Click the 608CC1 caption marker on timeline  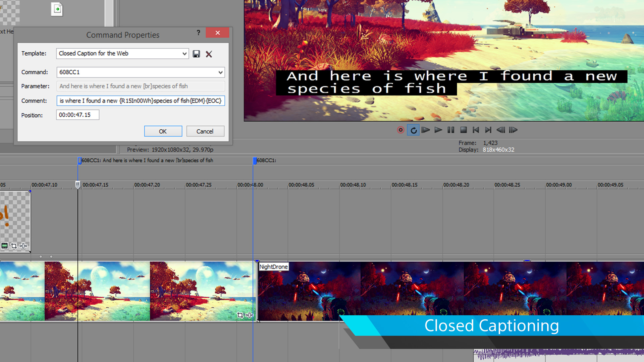(x=79, y=160)
